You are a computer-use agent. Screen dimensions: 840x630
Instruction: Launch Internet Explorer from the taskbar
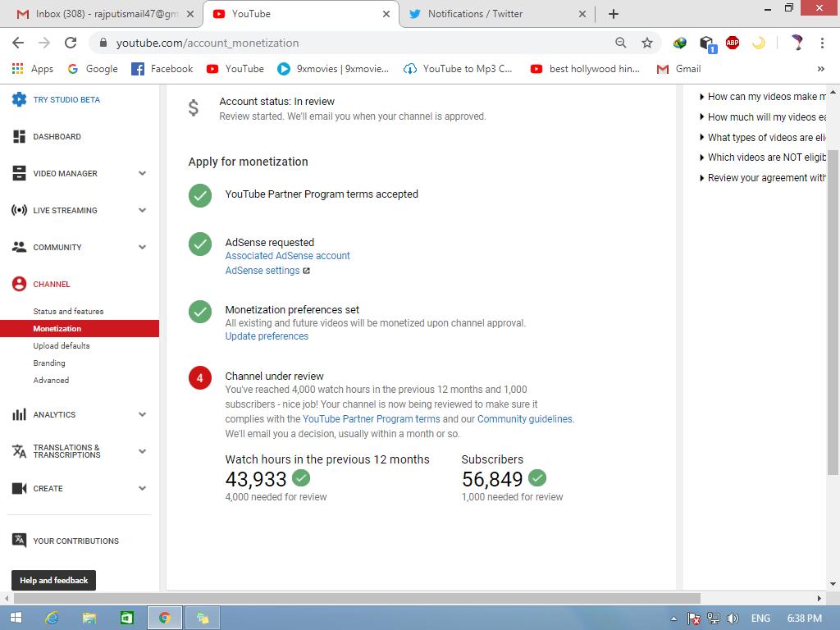pyautogui.click(x=52, y=618)
